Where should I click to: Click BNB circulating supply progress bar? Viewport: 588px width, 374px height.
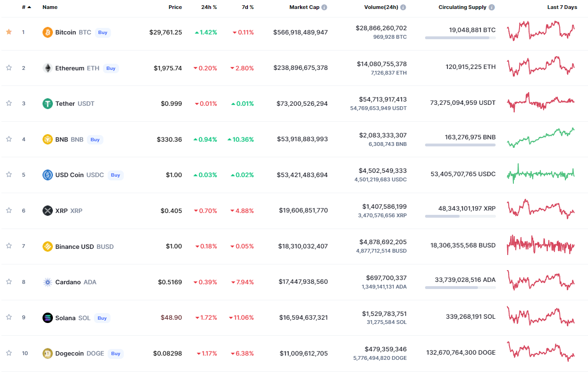click(x=460, y=145)
